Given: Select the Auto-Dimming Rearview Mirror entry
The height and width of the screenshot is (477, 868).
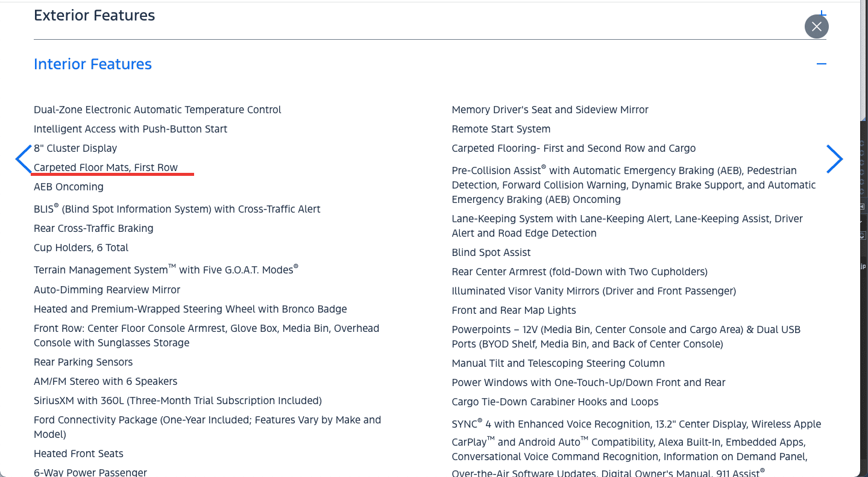Looking at the screenshot, I should 107,290.
